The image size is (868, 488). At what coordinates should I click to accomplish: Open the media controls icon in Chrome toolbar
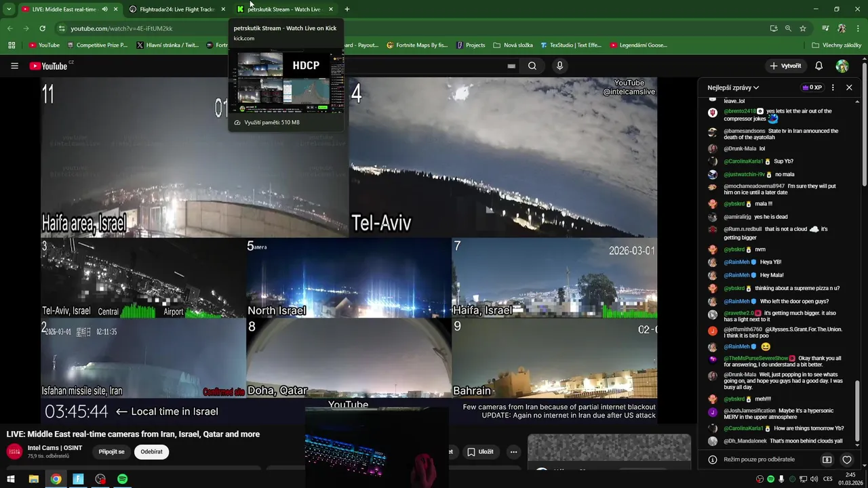[x=825, y=28]
